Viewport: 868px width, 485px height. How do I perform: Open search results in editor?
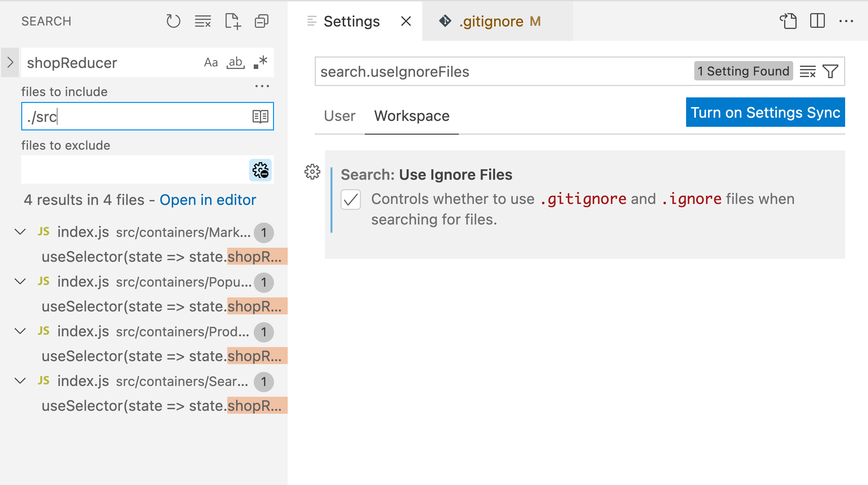click(208, 200)
